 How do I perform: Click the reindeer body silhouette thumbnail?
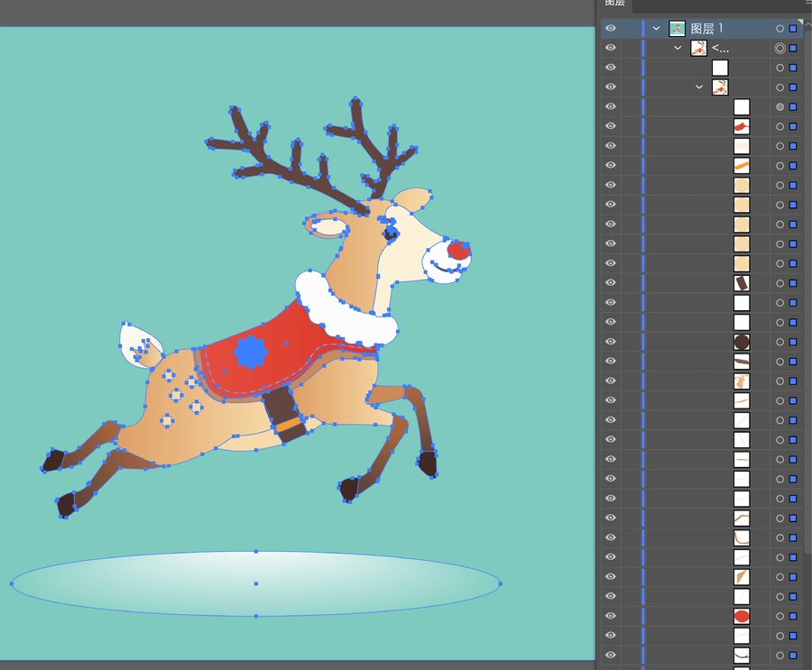pyautogui.click(x=742, y=381)
